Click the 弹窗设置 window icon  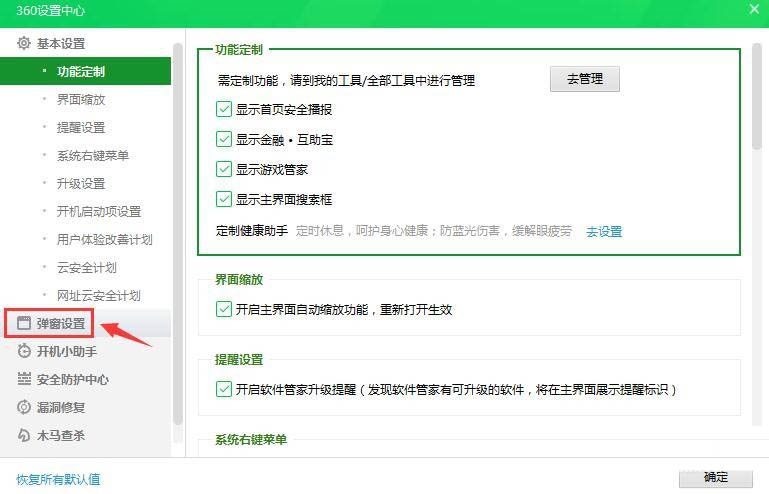(24, 324)
